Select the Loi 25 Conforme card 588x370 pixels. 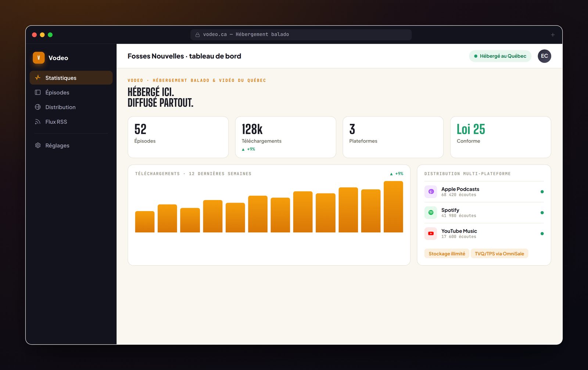coord(501,137)
